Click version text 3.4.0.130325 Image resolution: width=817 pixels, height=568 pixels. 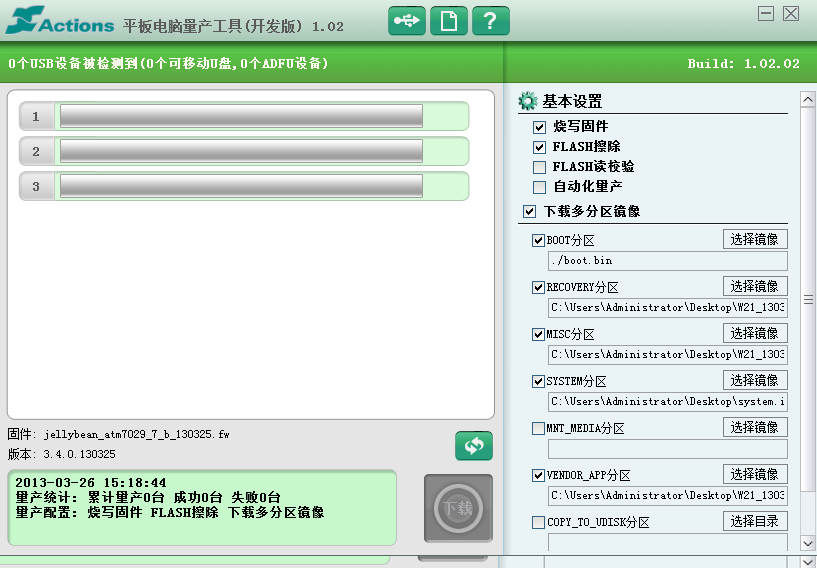(x=79, y=454)
